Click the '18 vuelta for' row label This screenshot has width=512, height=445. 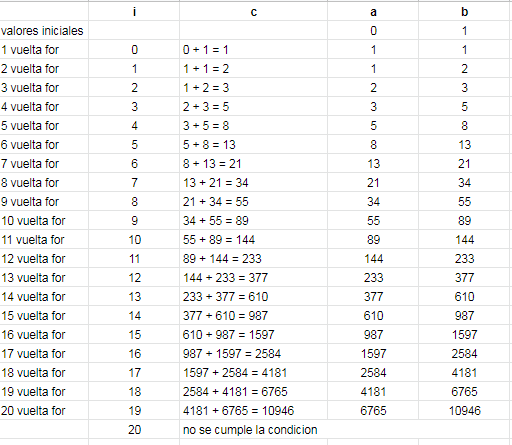44,372
